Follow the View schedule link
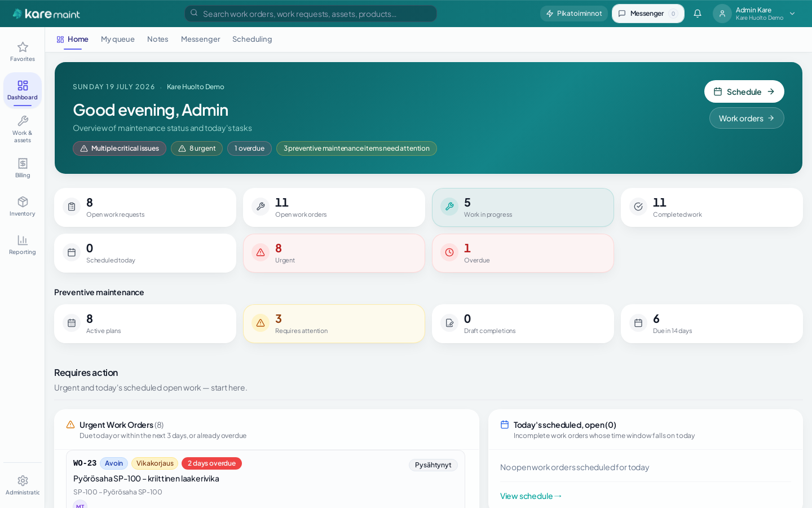812x508 pixels. 531,496
